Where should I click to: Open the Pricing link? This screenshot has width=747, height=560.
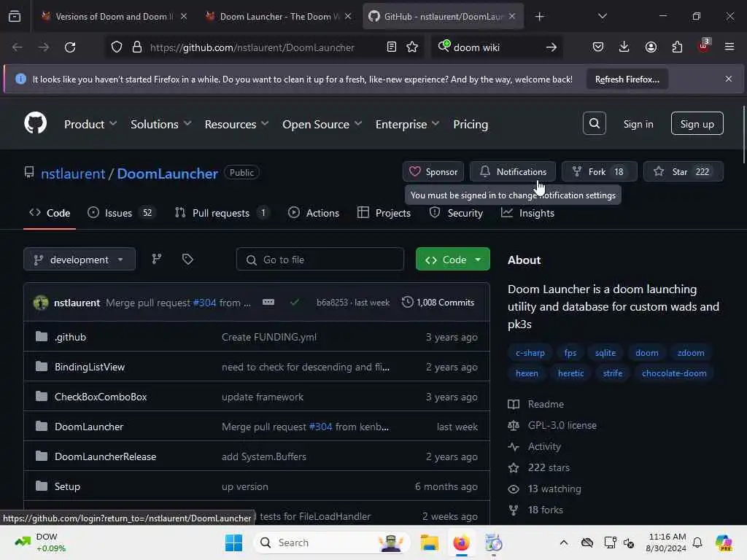pos(471,124)
